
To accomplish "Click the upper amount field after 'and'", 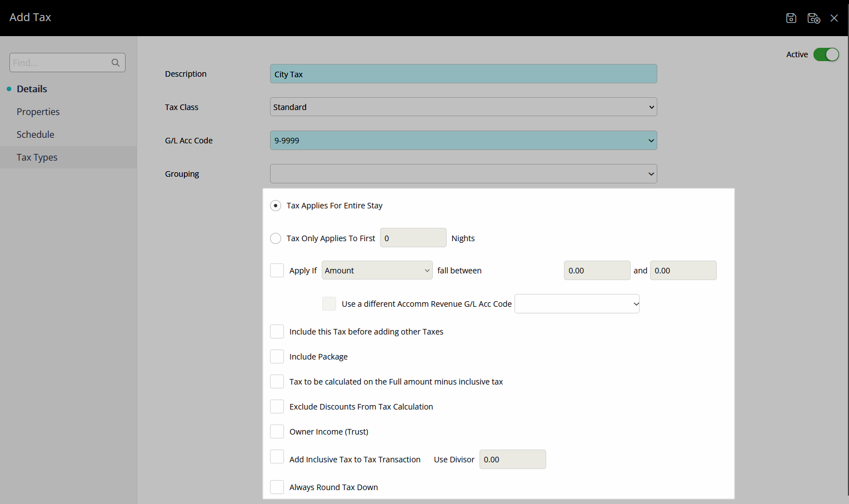I will [683, 270].
